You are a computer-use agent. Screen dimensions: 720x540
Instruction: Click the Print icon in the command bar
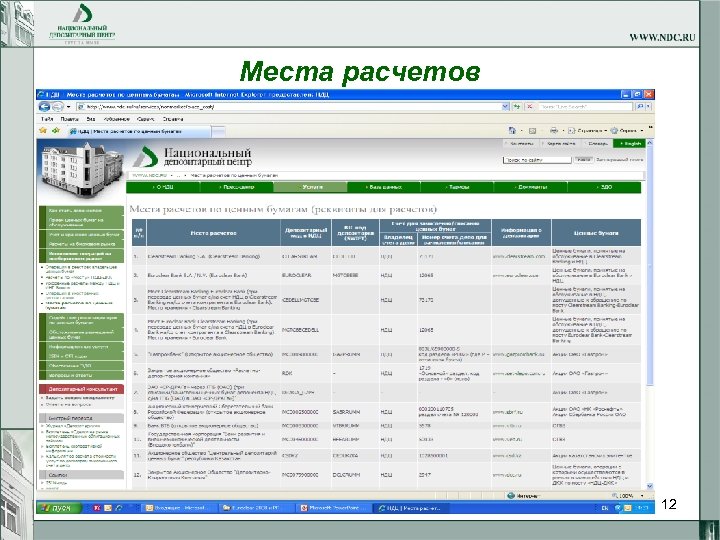coord(554,131)
